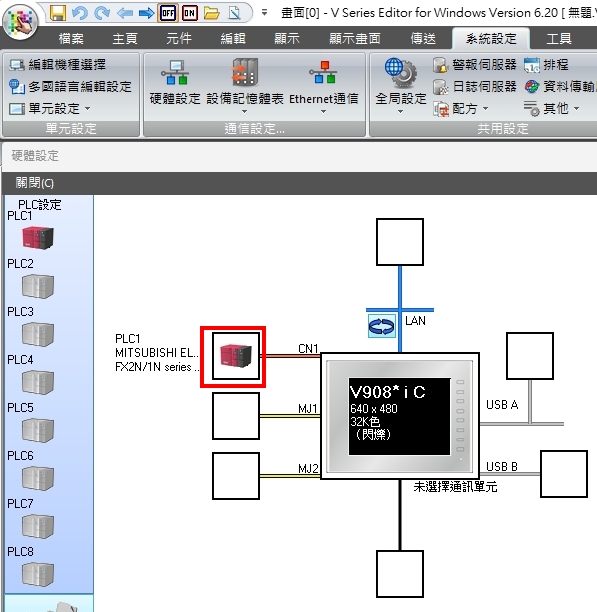Switch to the 顯示 tab
Viewport: 597px width, 612px height.
pyautogui.click(x=287, y=38)
